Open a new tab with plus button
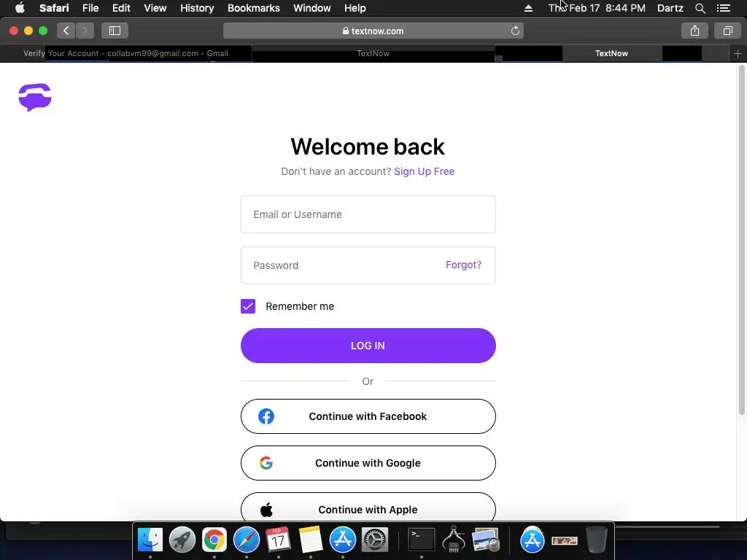747x560 pixels. [x=738, y=54]
